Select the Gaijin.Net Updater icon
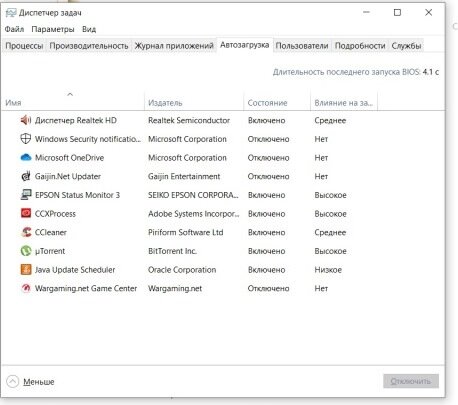 (x=26, y=176)
